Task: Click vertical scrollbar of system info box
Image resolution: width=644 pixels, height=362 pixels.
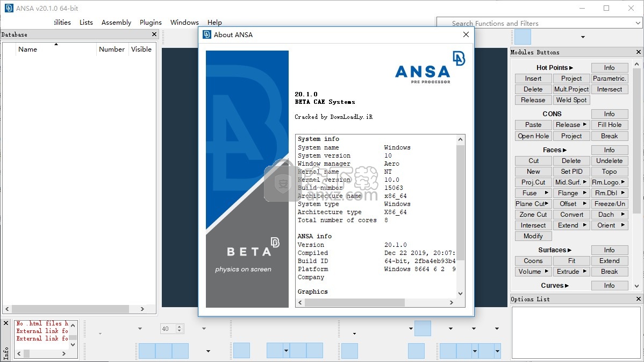Action: [460, 202]
